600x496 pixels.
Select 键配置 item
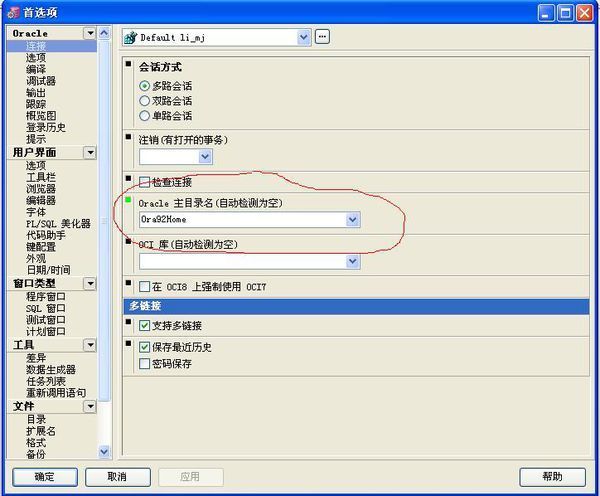point(41,247)
